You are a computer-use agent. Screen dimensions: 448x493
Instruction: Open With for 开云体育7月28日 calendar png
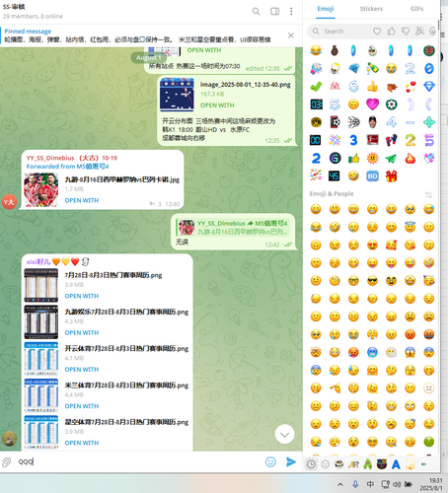click(x=82, y=370)
